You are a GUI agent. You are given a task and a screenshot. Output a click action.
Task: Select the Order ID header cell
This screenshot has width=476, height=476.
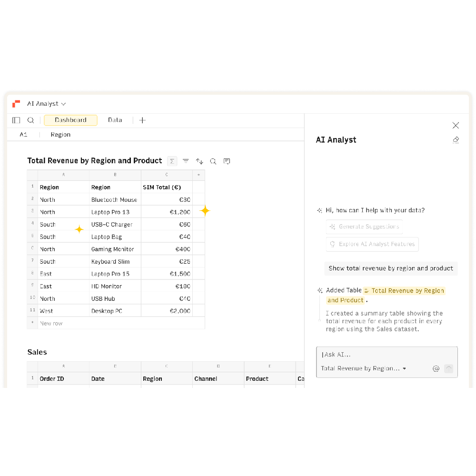coord(63,379)
